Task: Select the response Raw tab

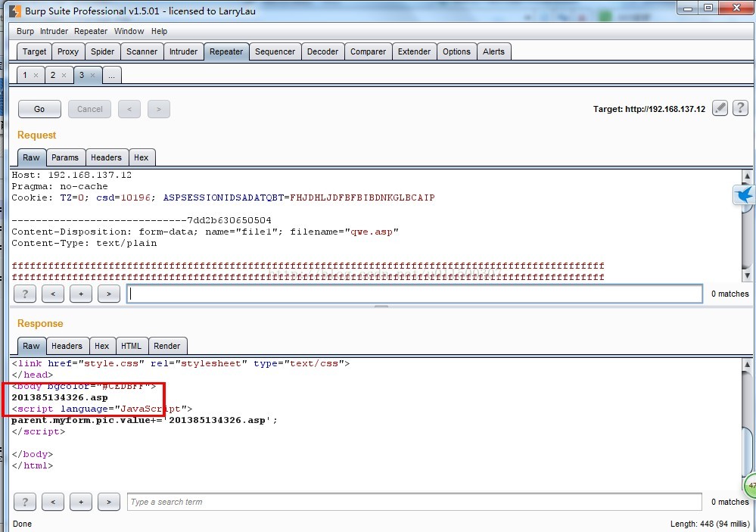Action: pos(31,346)
